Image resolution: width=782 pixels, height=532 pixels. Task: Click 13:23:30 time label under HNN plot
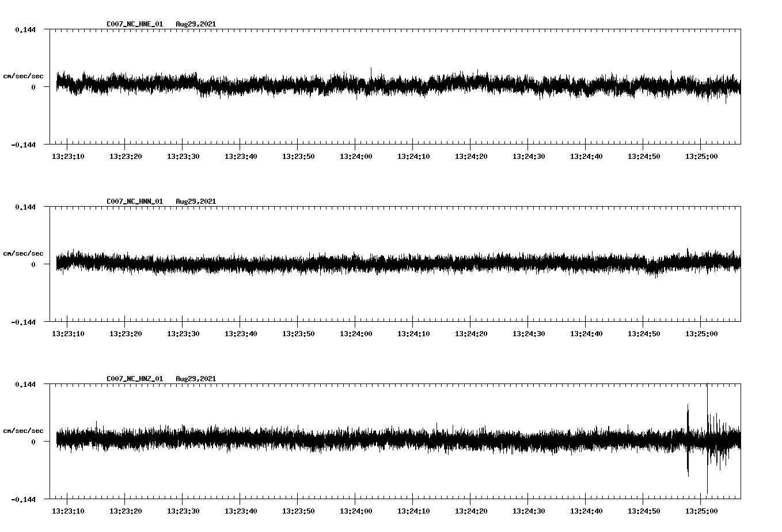tap(183, 333)
